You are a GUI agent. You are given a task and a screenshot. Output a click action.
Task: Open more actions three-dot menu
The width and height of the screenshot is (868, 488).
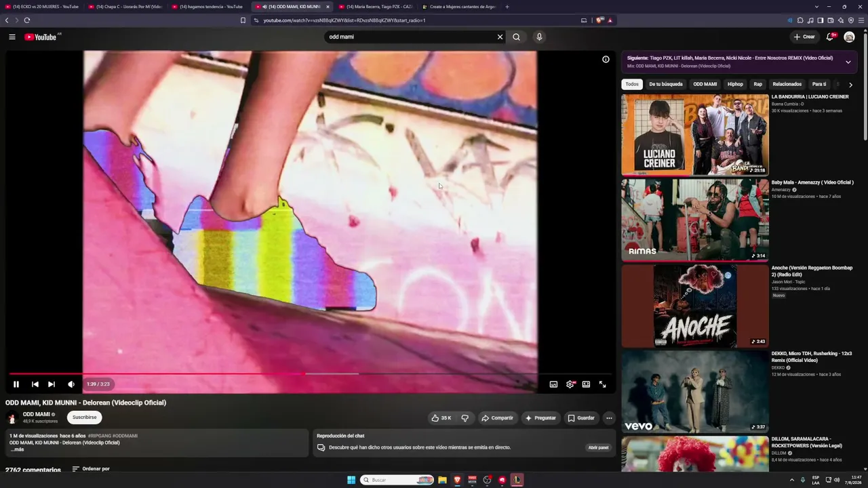coord(609,418)
